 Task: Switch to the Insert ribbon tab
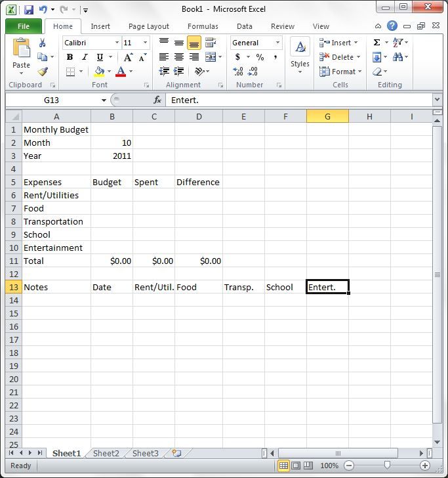(100, 26)
